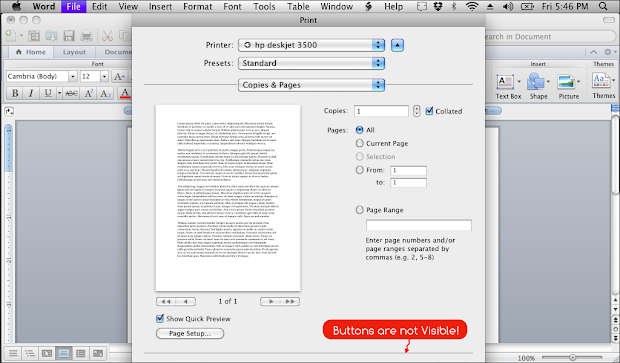
Task: Collapse print dialog with blue triangle button
Action: click(397, 45)
